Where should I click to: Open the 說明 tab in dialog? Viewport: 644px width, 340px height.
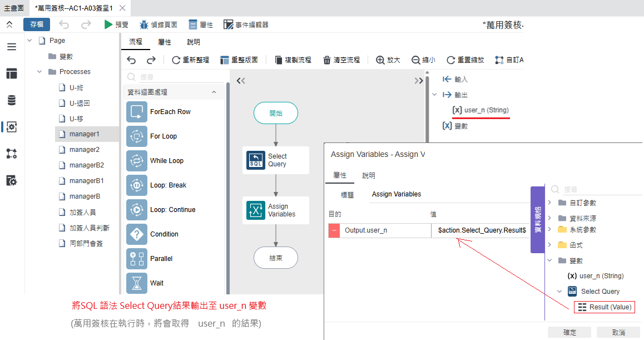[x=369, y=175]
